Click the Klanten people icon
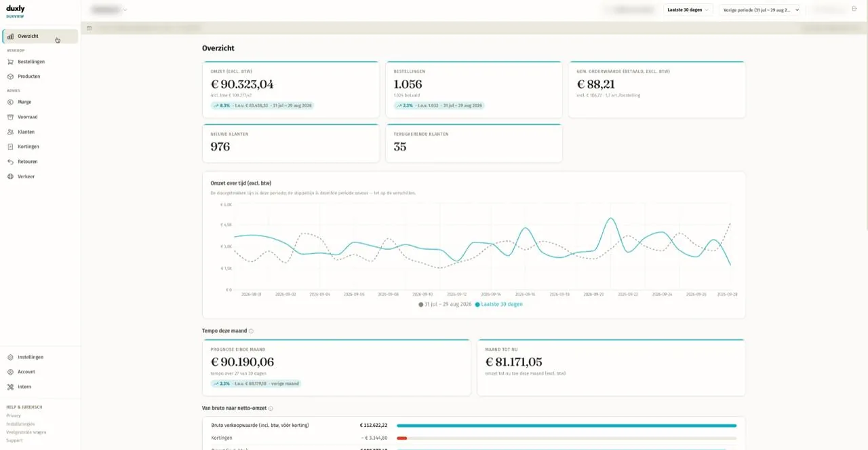 (x=10, y=132)
